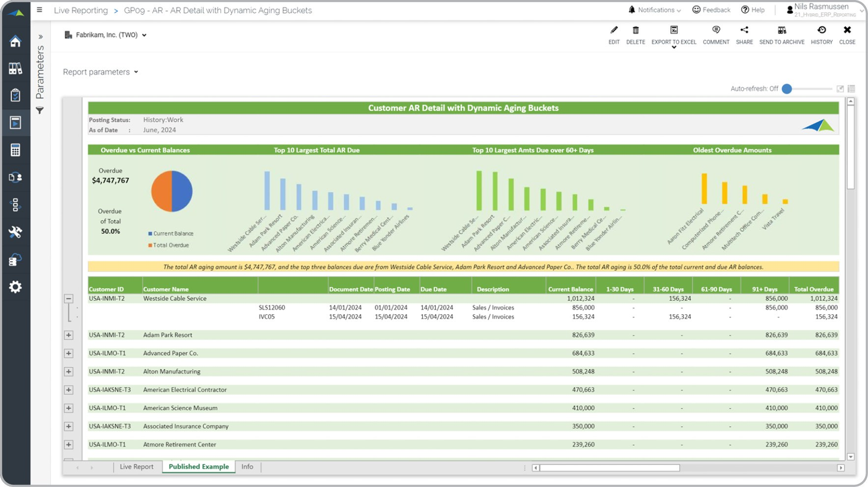This screenshot has height=487, width=868.
Task: Click the horizontal scrollbar right arrow
Action: [x=840, y=468]
